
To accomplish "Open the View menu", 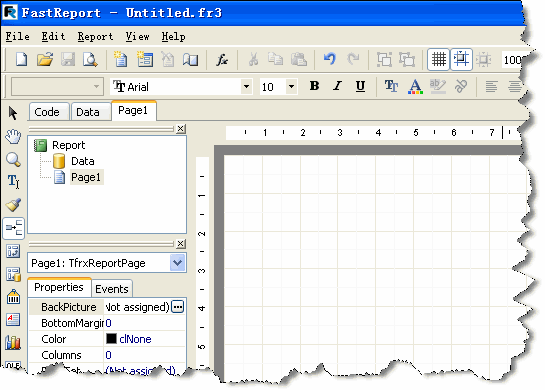I will pos(137,36).
